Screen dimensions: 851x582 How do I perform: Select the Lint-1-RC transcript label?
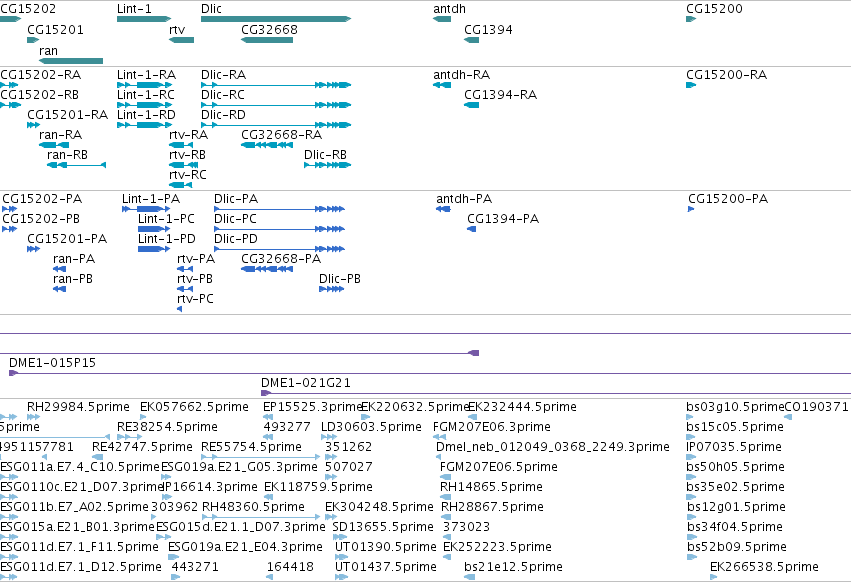pyautogui.click(x=146, y=94)
